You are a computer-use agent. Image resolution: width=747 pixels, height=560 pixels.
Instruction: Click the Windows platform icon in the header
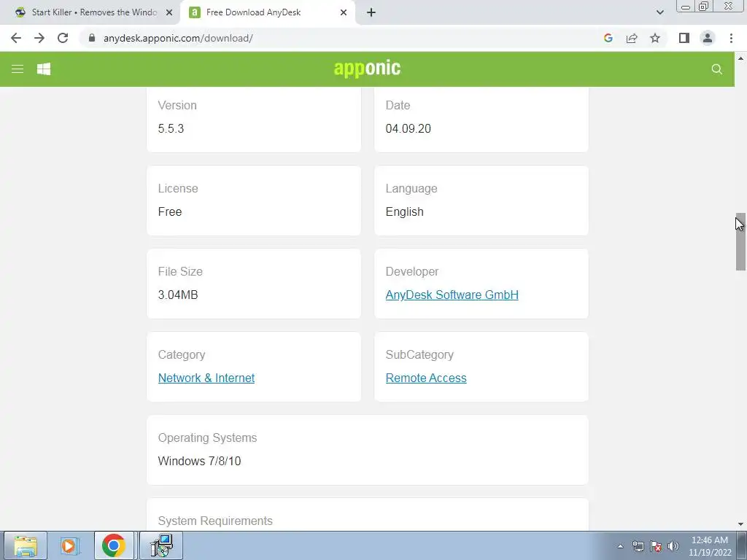click(44, 69)
